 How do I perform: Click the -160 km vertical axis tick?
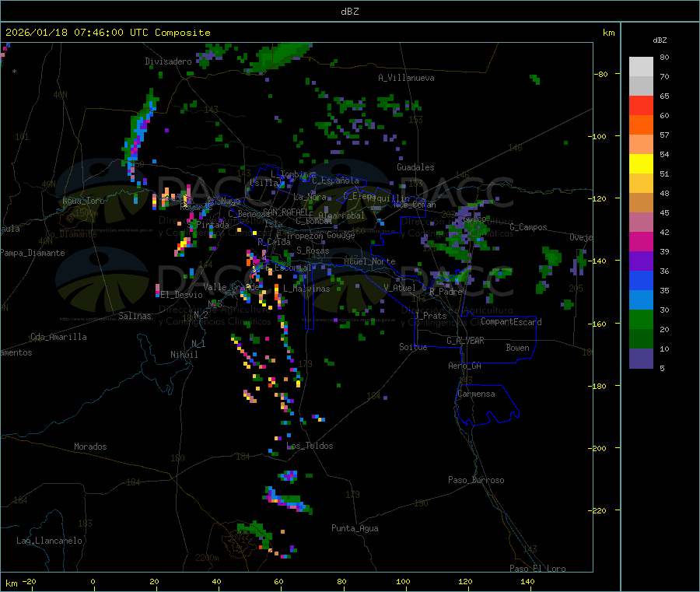599,324
